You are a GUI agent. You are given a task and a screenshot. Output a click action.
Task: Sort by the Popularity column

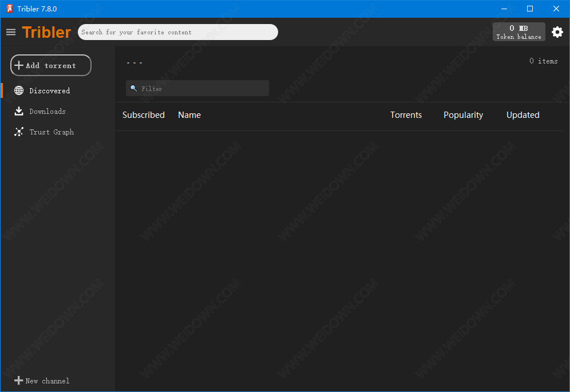(463, 115)
